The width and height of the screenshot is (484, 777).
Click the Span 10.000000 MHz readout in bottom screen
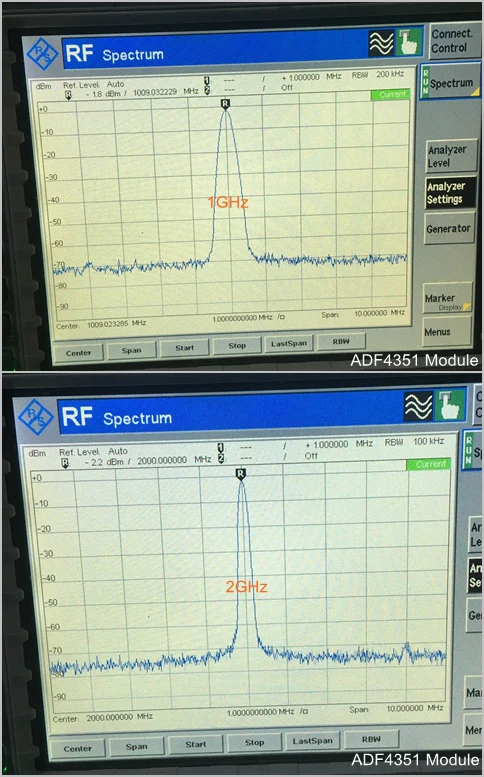(x=396, y=709)
